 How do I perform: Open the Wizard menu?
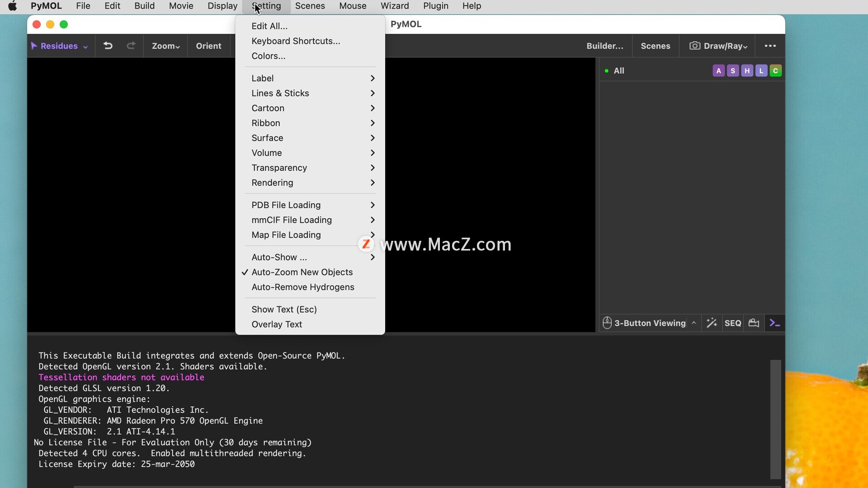395,6
